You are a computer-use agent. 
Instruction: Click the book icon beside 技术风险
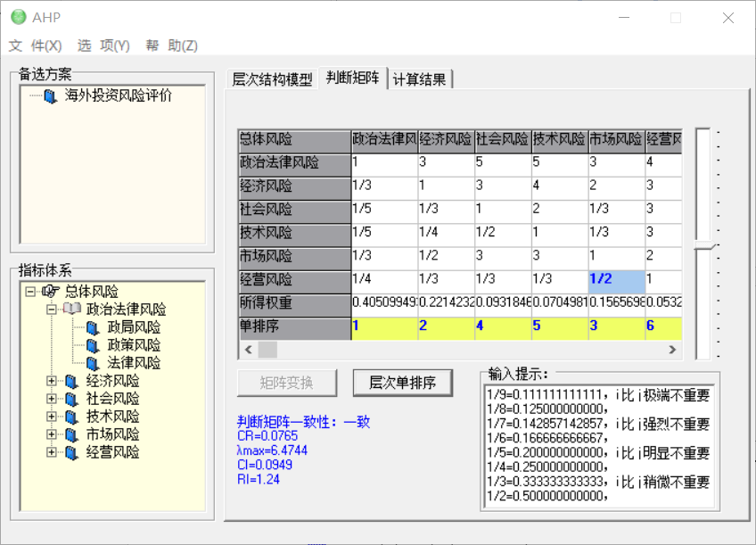(71, 417)
